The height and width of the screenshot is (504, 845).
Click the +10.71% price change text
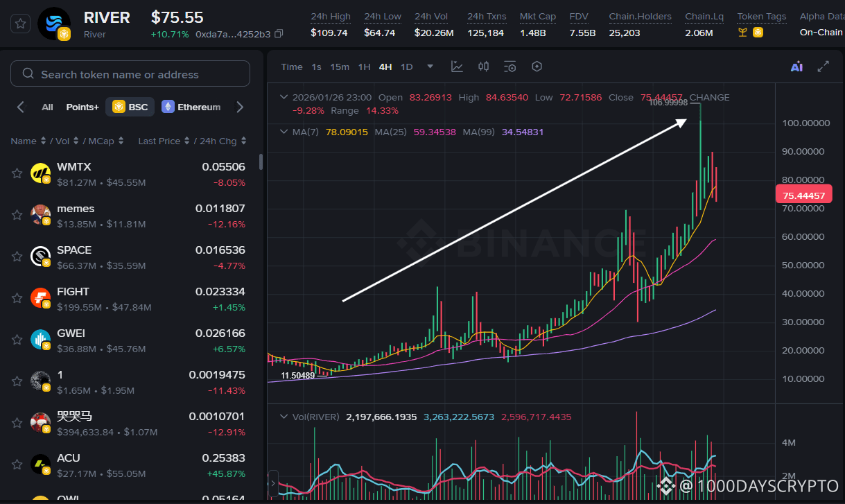pyautogui.click(x=169, y=34)
